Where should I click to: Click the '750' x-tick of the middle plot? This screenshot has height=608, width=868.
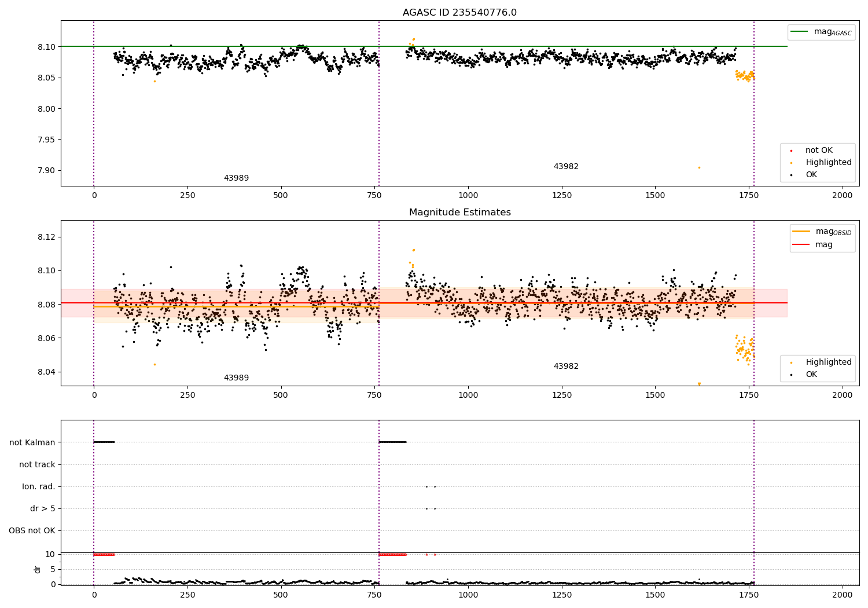(x=374, y=395)
